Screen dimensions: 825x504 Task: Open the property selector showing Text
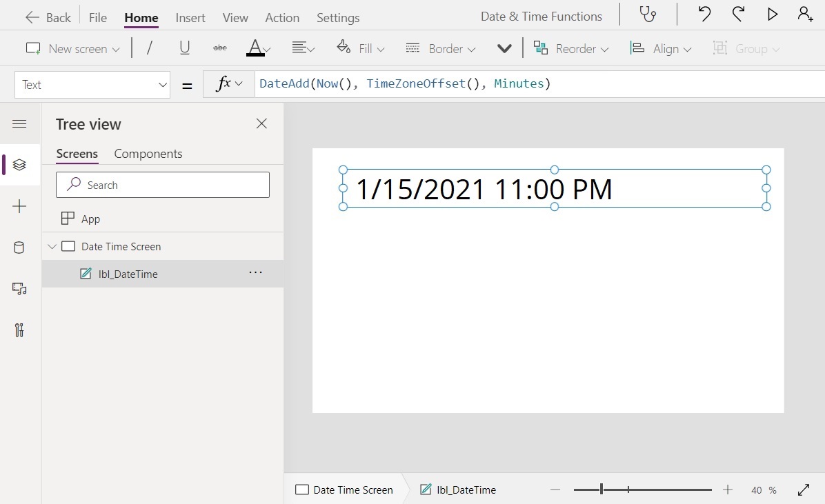tap(92, 85)
